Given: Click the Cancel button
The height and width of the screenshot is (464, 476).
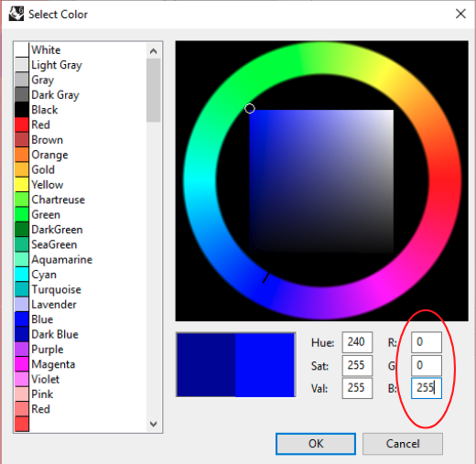Looking at the screenshot, I should [x=403, y=444].
